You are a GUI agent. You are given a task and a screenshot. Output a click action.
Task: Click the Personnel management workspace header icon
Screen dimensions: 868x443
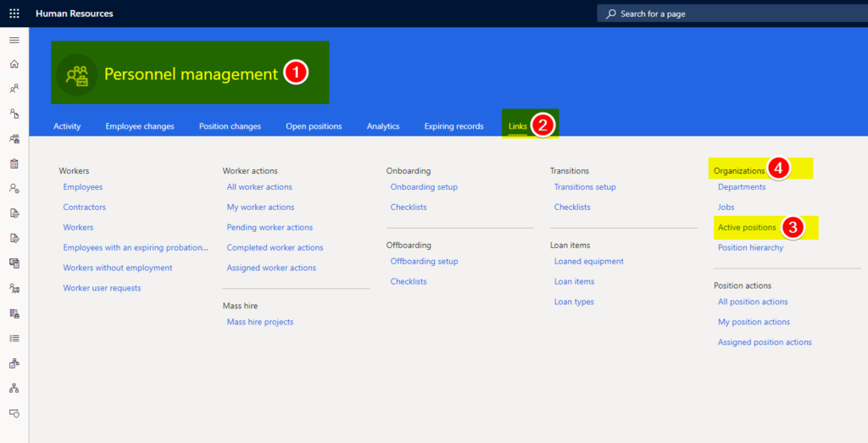pos(77,75)
